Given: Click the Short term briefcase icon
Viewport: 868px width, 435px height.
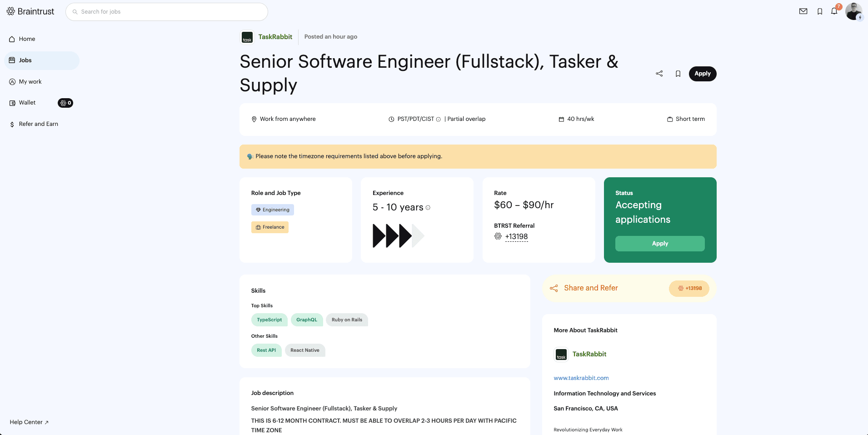Looking at the screenshot, I should [x=670, y=119].
